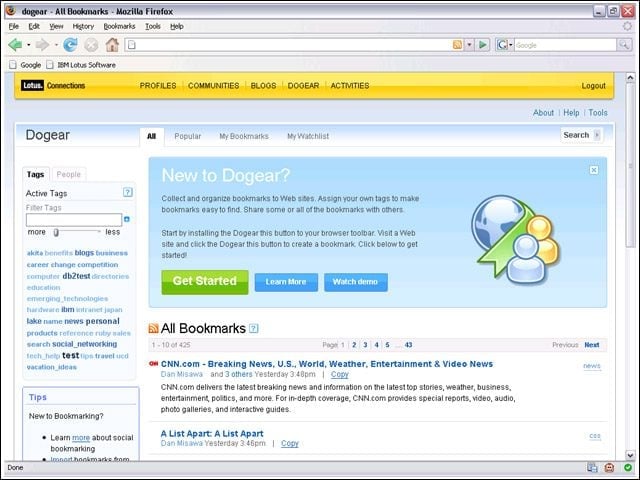Click the green Go arrow button
Image resolution: width=640 pixels, height=480 pixels.
(x=482, y=44)
